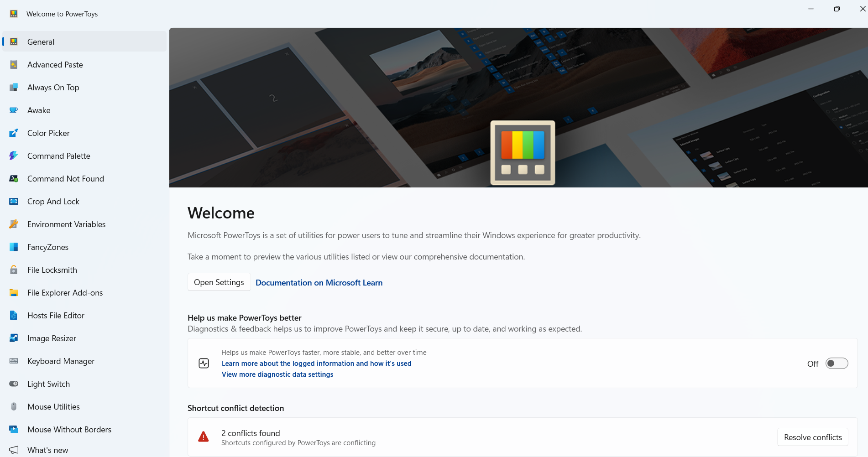Navigate to Mouse Without Borders
Viewport: 868px width, 457px height.
84,429
